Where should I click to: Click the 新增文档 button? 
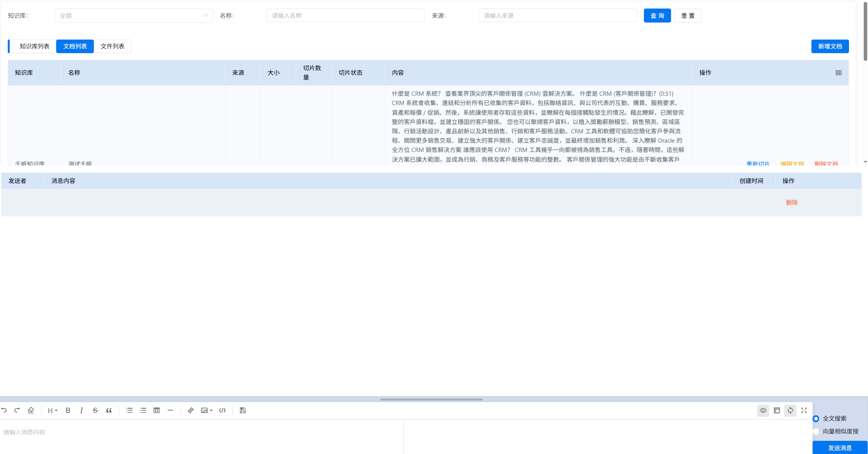point(830,46)
